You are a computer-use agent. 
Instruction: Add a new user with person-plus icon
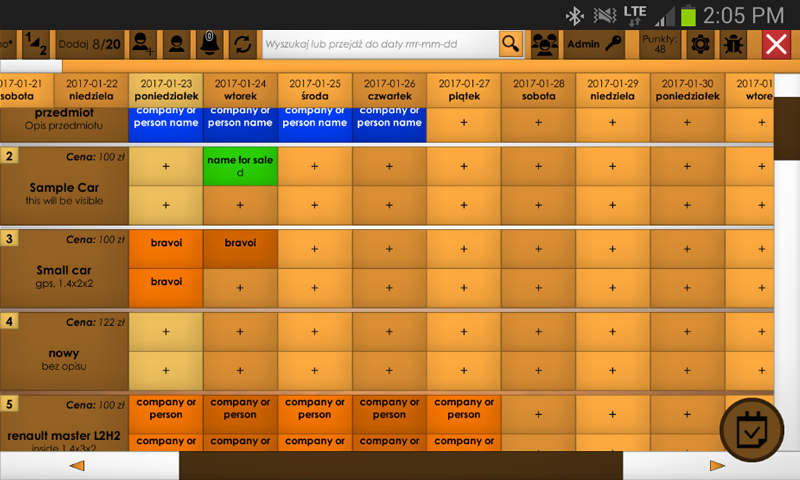pyautogui.click(x=143, y=44)
